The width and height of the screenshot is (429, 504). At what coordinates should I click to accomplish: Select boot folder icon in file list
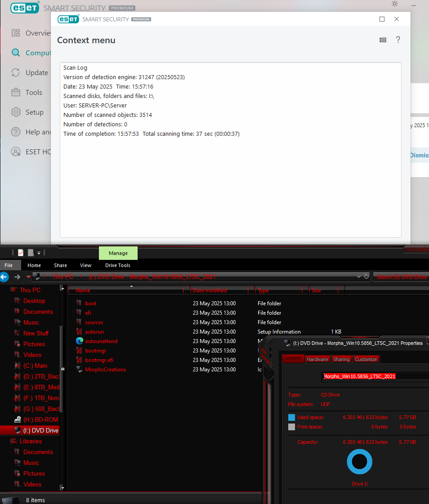(x=79, y=303)
